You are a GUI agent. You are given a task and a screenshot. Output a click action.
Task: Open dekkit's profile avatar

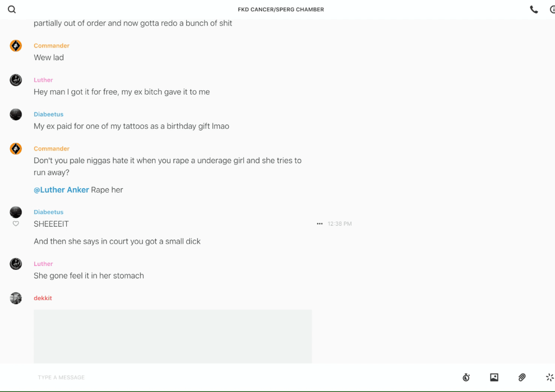[16, 298]
